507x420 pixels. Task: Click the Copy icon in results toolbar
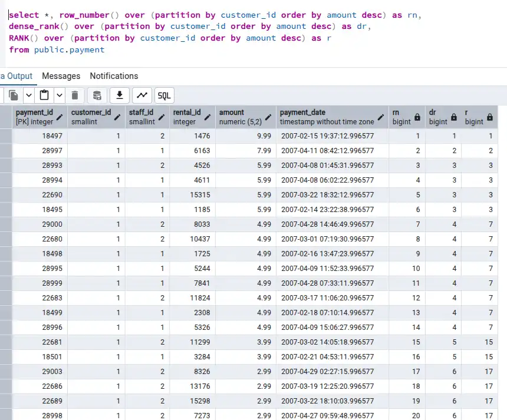click(x=13, y=95)
